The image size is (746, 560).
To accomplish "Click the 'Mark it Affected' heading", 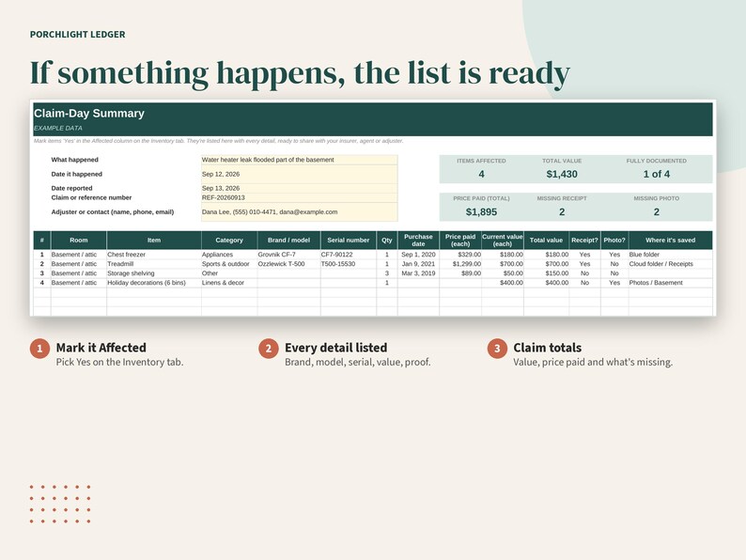I will pos(101,348).
